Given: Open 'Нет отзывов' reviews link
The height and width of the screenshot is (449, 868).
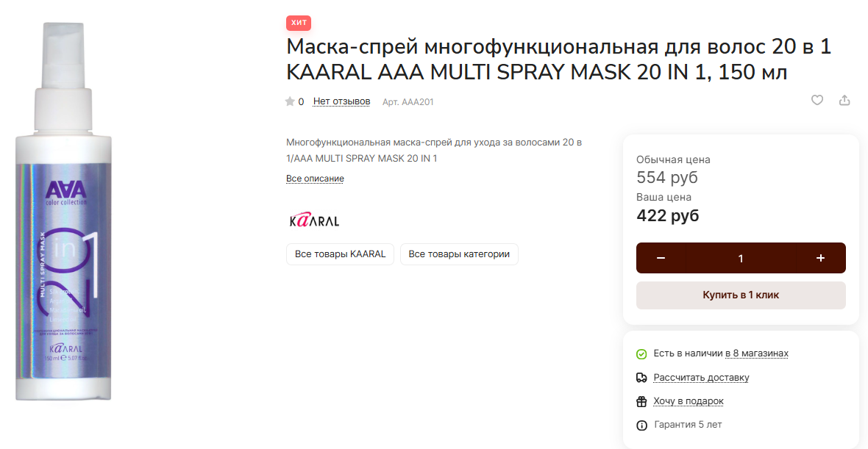Looking at the screenshot, I should (341, 101).
